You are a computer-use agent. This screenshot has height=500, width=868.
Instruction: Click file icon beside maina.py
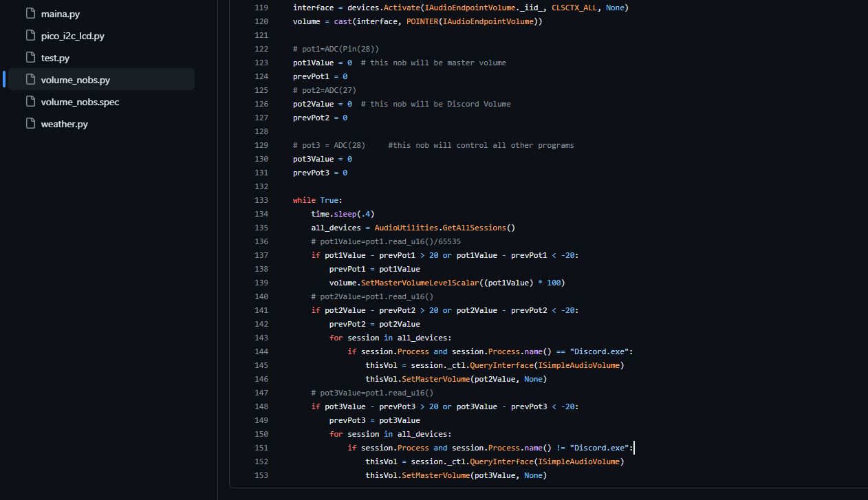tap(30, 13)
